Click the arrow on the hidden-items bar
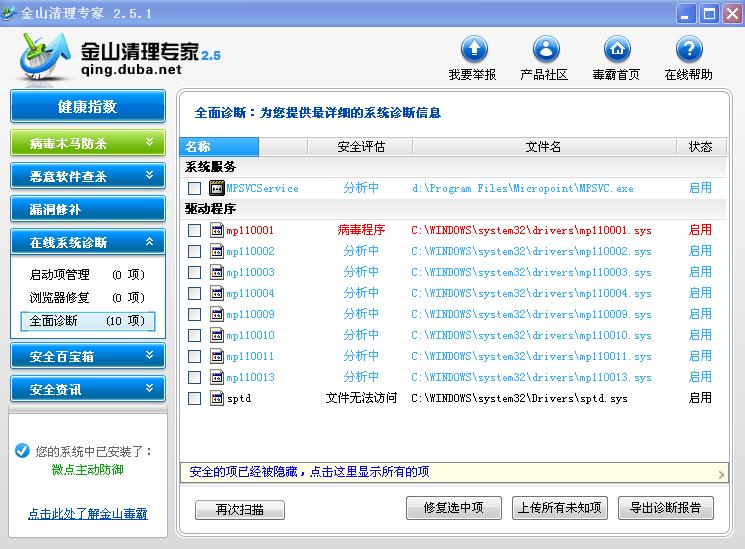The image size is (745, 549). (721, 474)
